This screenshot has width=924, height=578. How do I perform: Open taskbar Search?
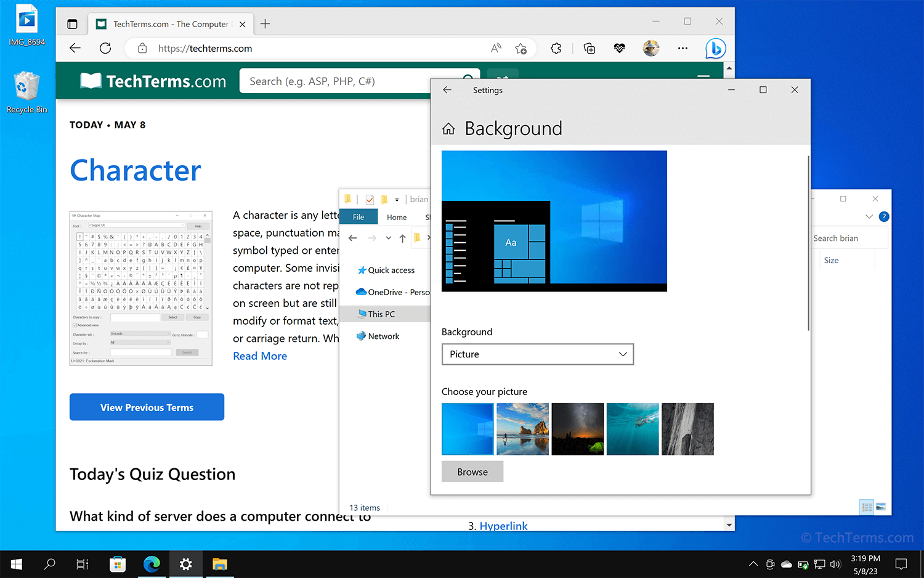point(50,564)
